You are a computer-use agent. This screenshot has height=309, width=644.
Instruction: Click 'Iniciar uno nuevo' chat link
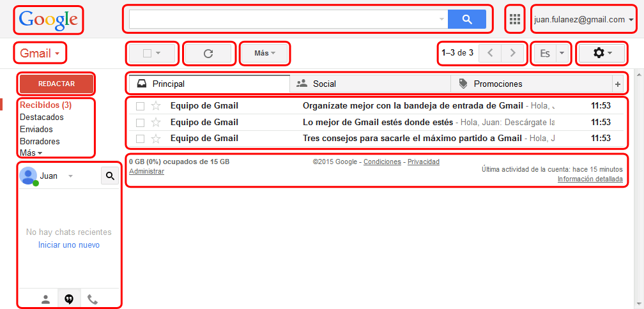tap(69, 245)
